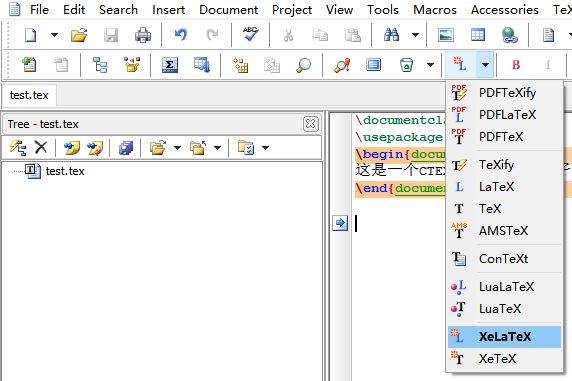Click the Sigma math icon

point(170,65)
